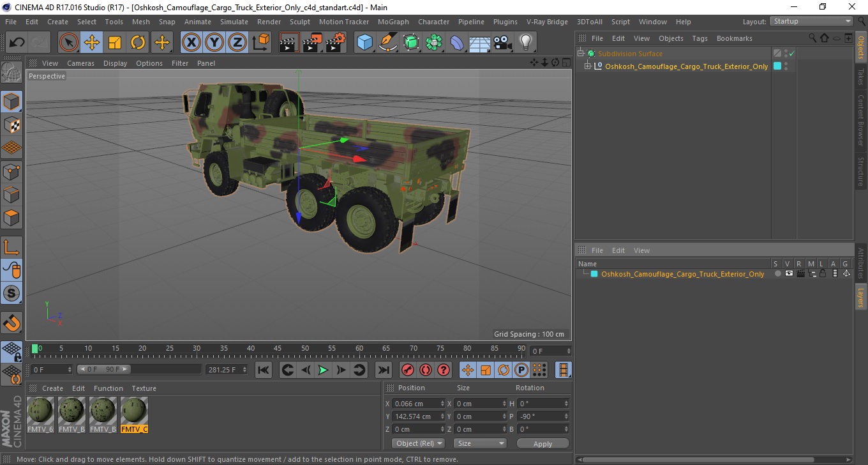Toggle layer lock icon
Image resolution: width=868 pixels, height=465 pixels.
(x=823, y=274)
